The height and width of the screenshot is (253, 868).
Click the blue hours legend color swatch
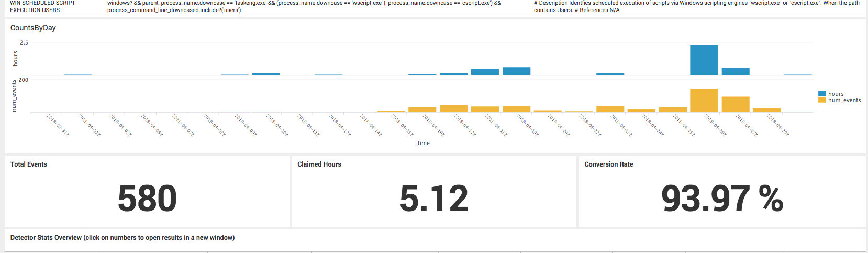coord(821,94)
